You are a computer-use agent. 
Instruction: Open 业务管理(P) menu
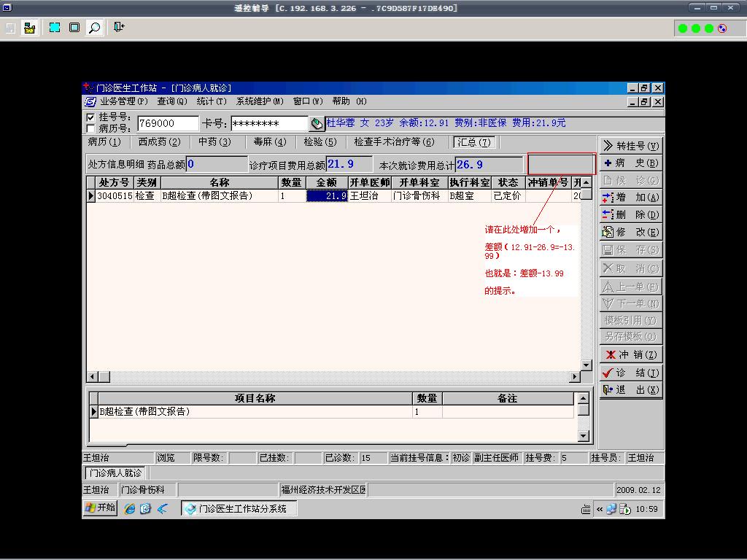(123, 101)
